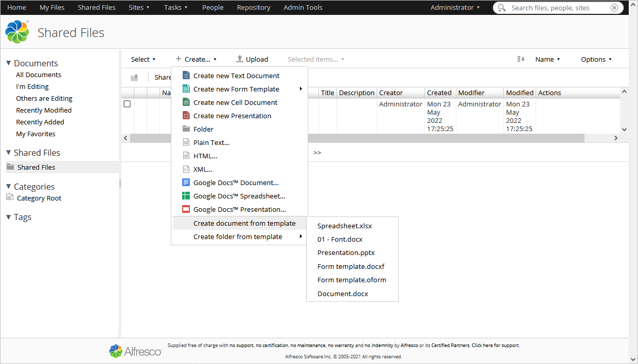
Task: Click the Cell Document spreadsheet icon
Action: pos(186,102)
